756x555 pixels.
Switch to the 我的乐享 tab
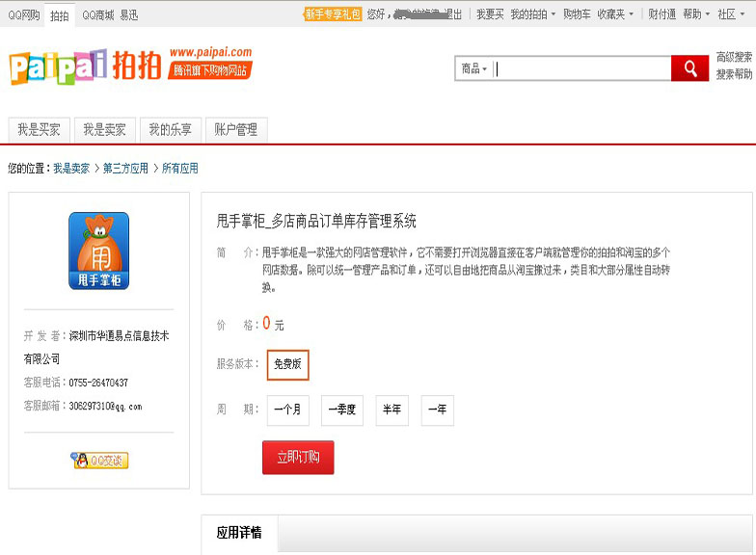170,130
